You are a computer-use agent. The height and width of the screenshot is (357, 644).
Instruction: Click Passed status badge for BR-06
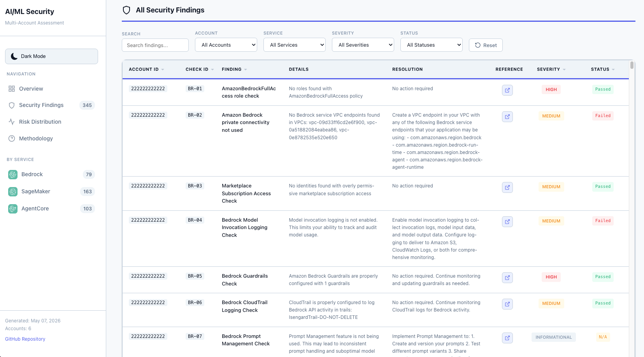pos(603,303)
